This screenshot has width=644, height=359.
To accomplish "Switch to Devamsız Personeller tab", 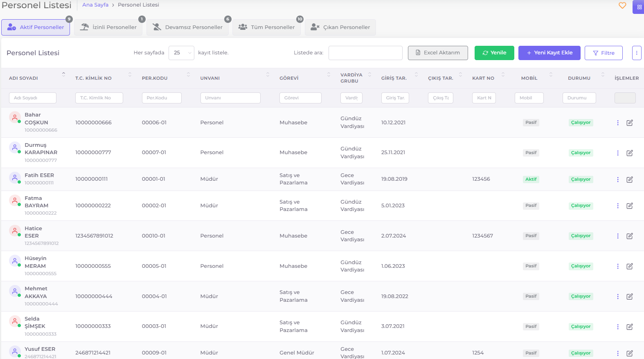I will pos(188,27).
